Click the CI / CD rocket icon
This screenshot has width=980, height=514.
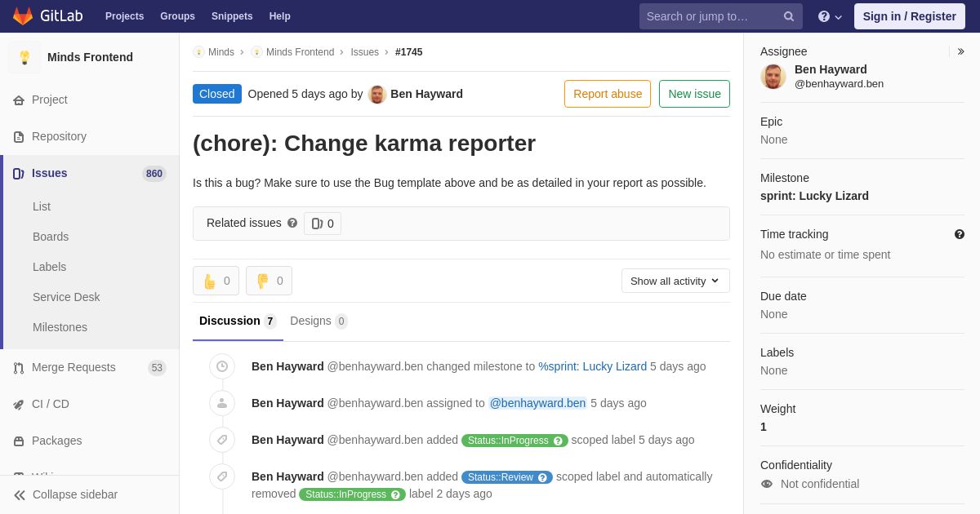pos(19,404)
